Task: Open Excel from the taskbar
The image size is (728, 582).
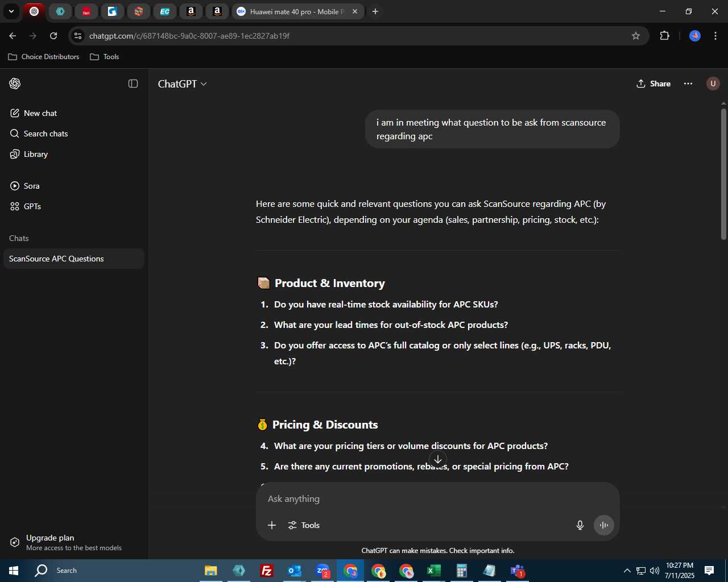Action: pos(434,571)
